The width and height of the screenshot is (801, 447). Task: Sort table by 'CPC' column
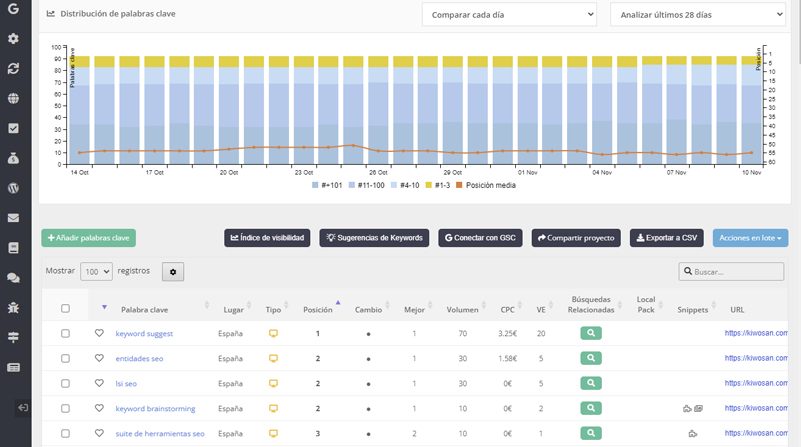pos(507,310)
